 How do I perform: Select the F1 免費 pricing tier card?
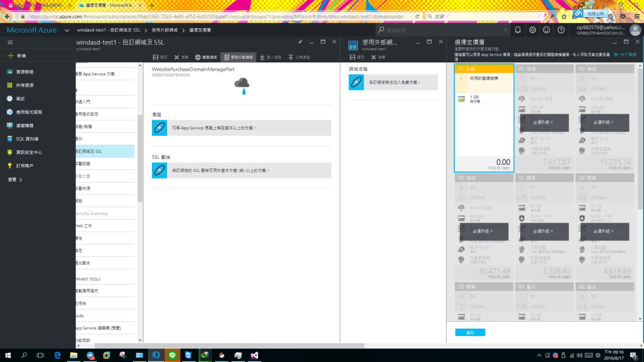484,118
